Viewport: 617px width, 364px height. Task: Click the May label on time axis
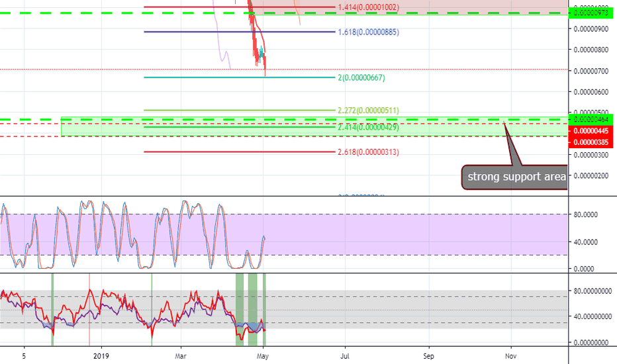coord(262,356)
